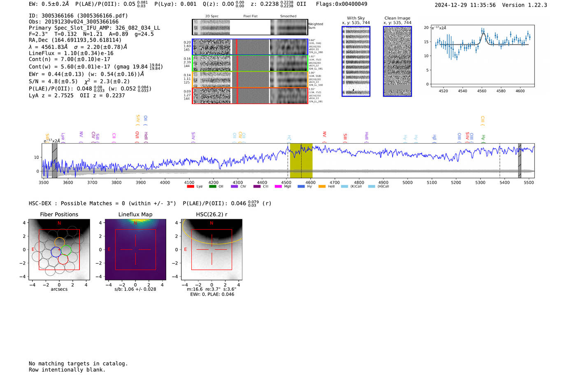Click the 'z: 0.2238 OII' header value
The height and width of the screenshot is (392, 576).
pos(279,4)
